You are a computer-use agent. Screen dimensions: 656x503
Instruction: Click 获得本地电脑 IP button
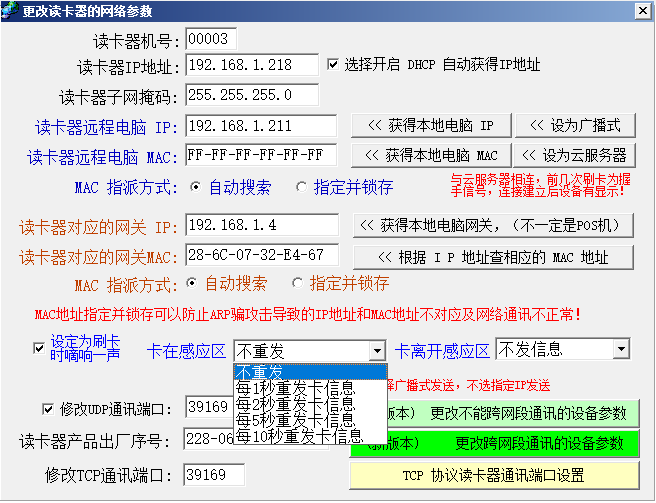click(431, 125)
